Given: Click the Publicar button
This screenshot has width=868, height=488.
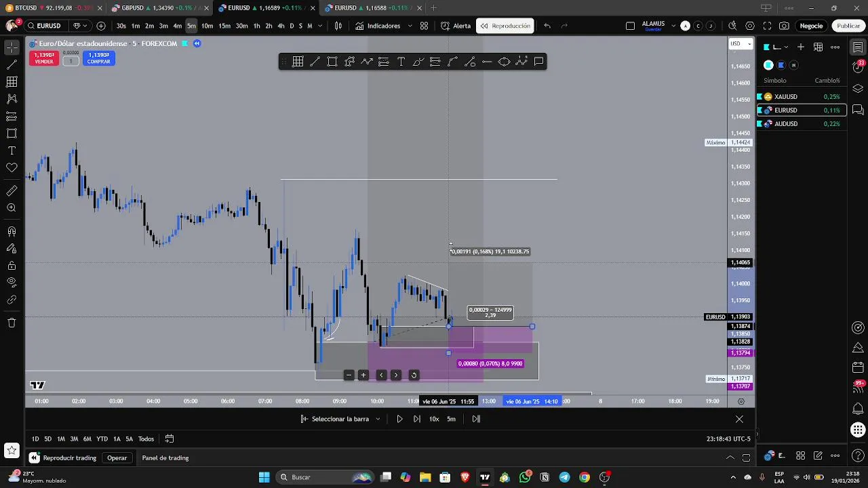Looking at the screenshot, I should click(x=848, y=26).
